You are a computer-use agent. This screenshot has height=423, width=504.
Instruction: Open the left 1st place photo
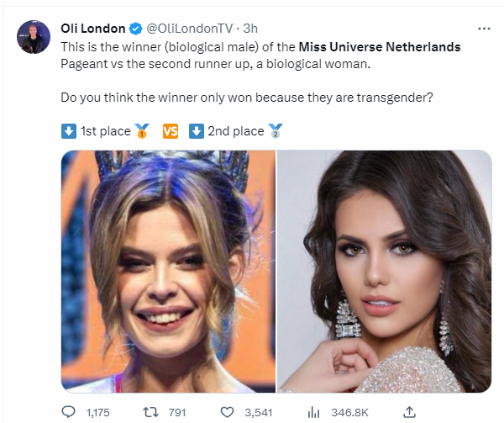pos(168,271)
